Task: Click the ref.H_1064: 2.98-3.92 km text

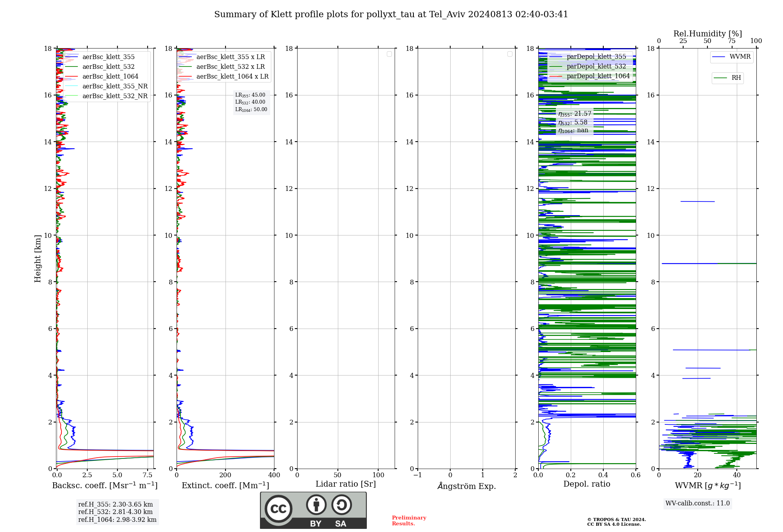Action: [117, 520]
